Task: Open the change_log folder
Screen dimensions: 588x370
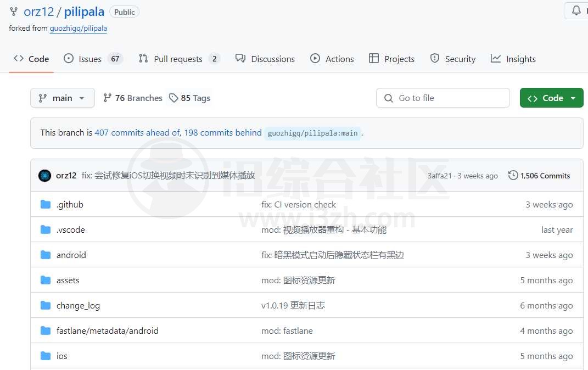Action: (x=79, y=306)
